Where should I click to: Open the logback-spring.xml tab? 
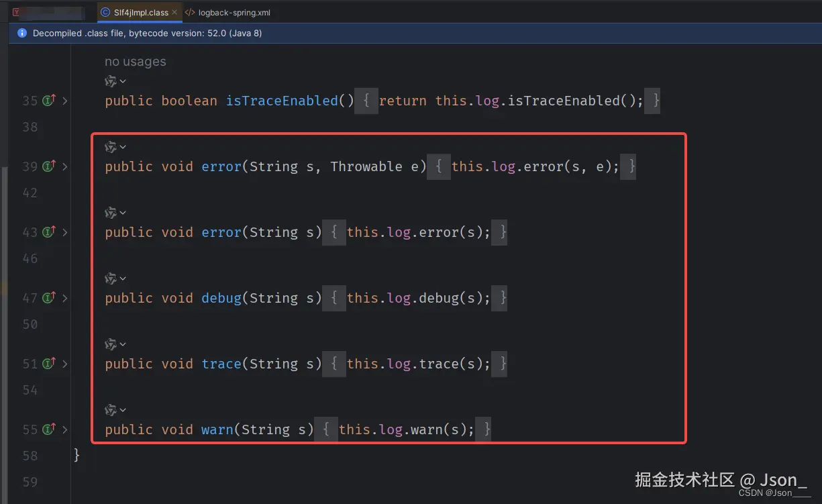227,13
